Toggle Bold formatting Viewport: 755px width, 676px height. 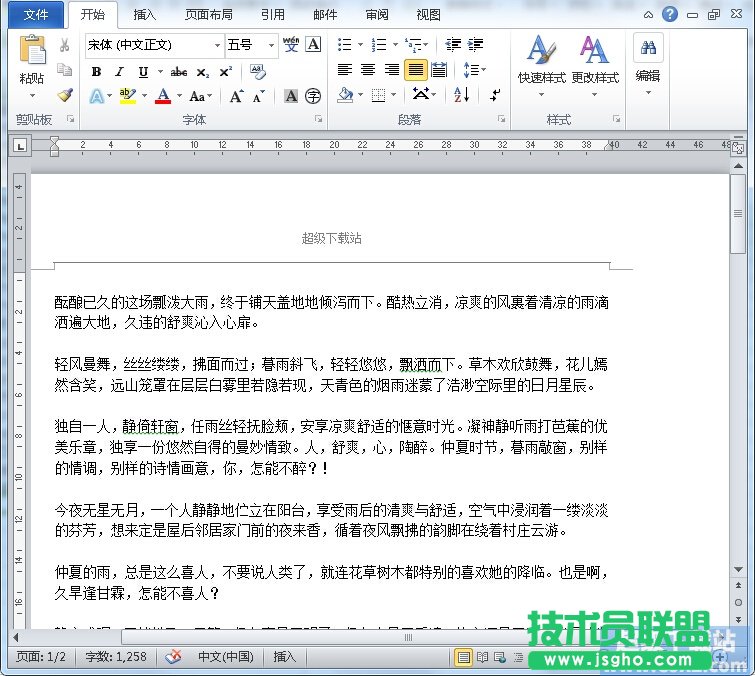tap(96, 71)
